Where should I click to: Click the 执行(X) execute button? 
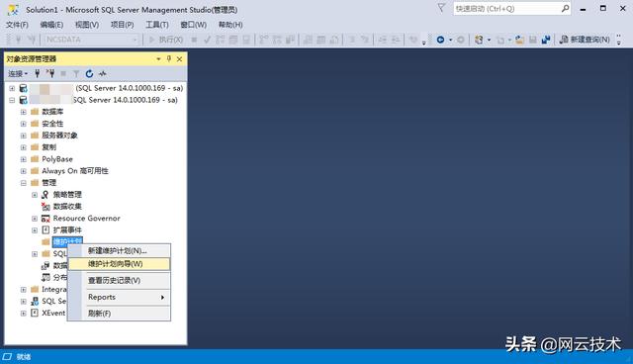coord(166,40)
